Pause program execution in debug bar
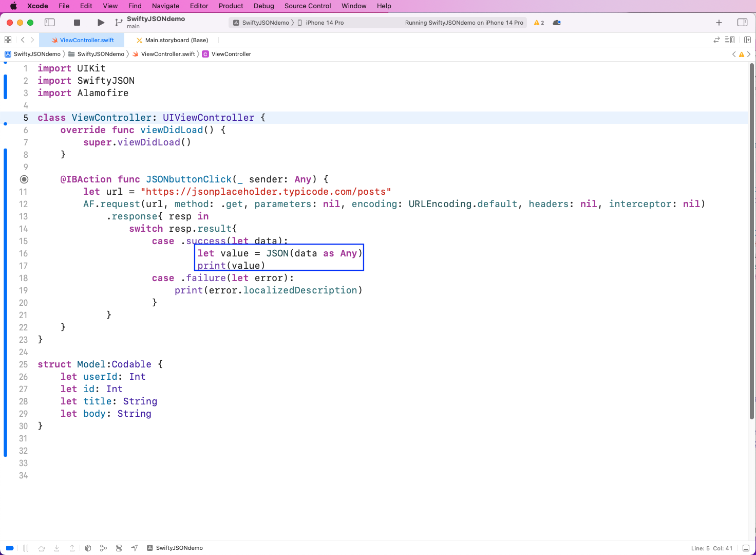 click(x=26, y=548)
